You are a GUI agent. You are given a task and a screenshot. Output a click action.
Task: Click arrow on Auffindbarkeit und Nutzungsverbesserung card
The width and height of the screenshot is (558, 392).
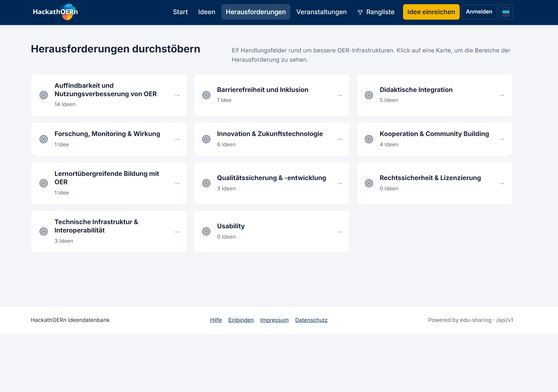pyautogui.click(x=176, y=95)
